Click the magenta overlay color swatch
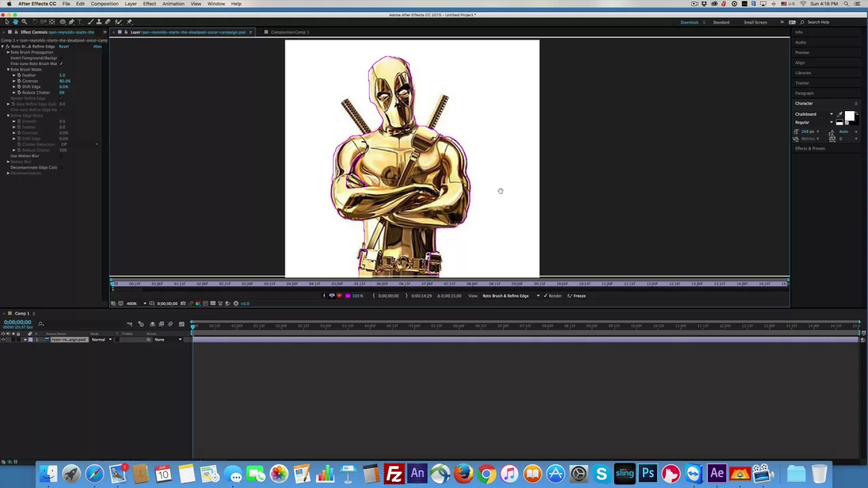 click(348, 296)
